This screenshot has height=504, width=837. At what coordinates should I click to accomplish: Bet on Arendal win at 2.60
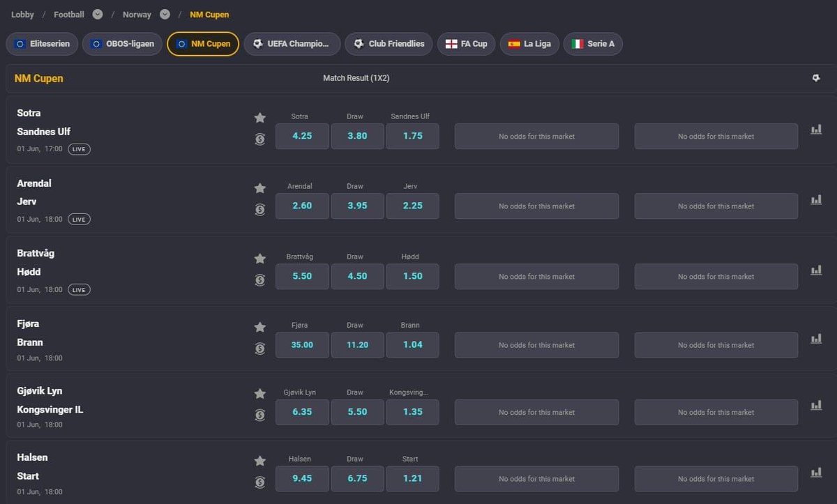pyautogui.click(x=302, y=206)
